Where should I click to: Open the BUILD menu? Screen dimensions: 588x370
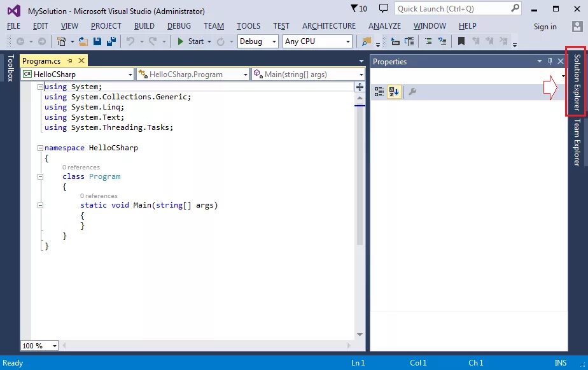[x=144, y=26]
